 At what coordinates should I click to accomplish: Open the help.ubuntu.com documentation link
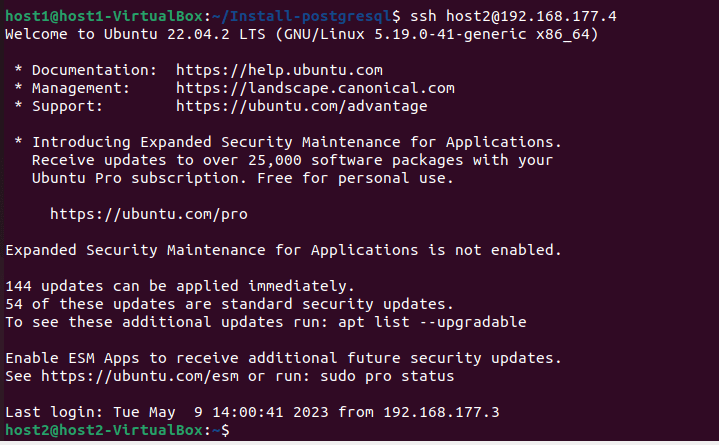279,70
